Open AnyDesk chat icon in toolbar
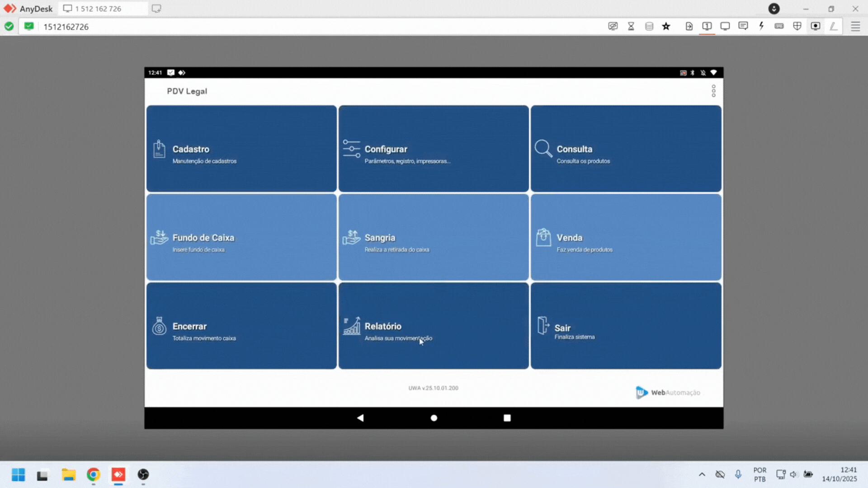 click(743, 26)
